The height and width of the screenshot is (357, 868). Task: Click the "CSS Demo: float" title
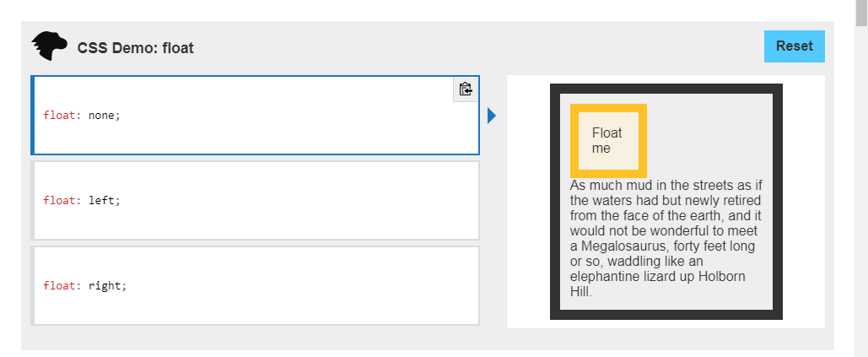click(x=135, y=48)
